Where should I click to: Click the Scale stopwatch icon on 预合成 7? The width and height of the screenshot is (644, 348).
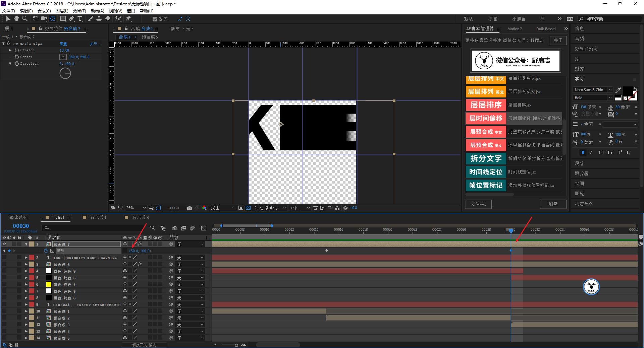(46, 251)
